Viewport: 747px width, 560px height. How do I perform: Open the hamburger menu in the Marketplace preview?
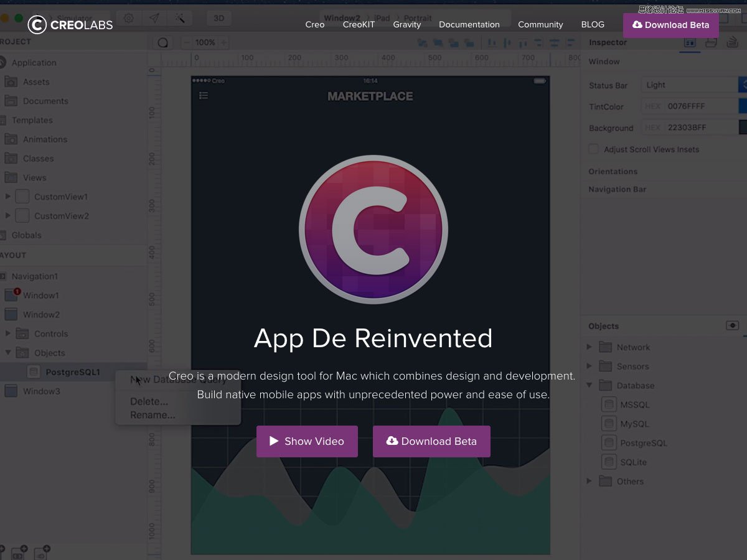204,95
